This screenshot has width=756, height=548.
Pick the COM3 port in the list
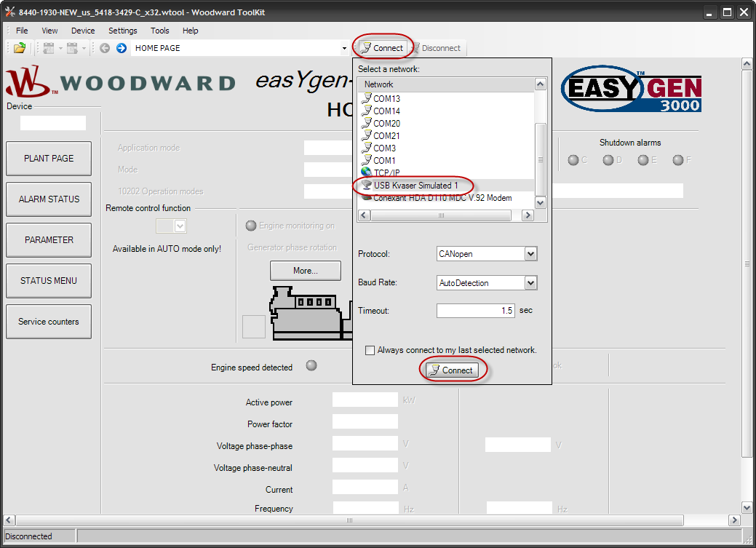pyautogui.click(x=385, y=148)
